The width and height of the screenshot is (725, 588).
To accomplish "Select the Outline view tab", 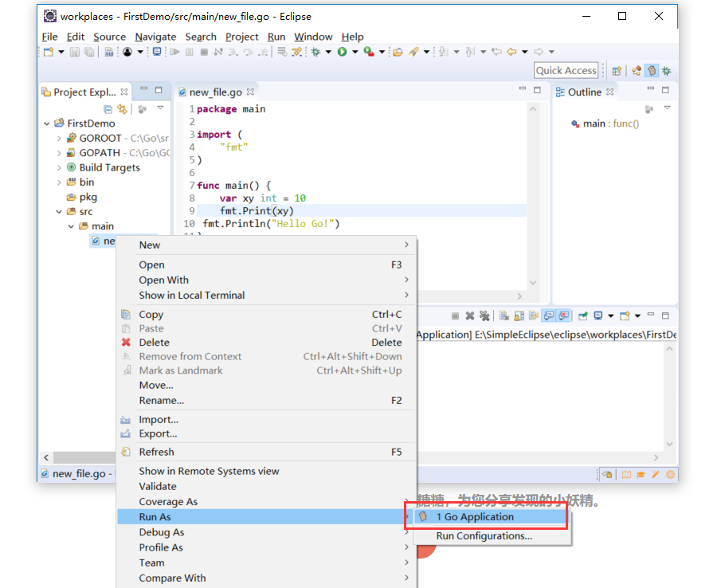I will (x=585, y=92).
